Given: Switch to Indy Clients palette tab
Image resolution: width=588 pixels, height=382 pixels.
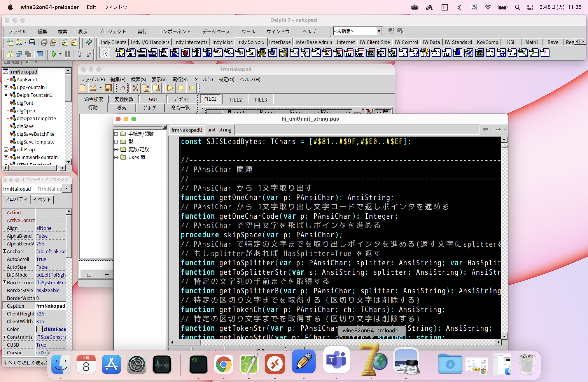Looking at the screenshot, I should point(113,42).
